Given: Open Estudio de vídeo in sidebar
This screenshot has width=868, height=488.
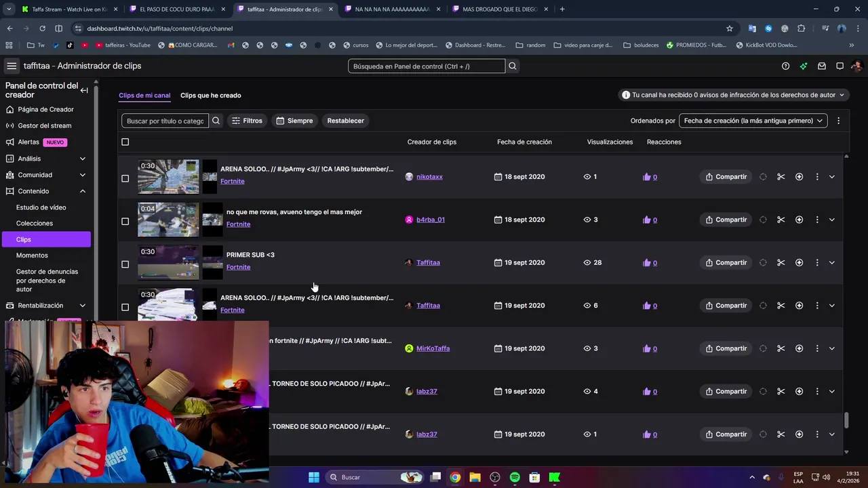Looking at the screenshot, I should 41,207.
